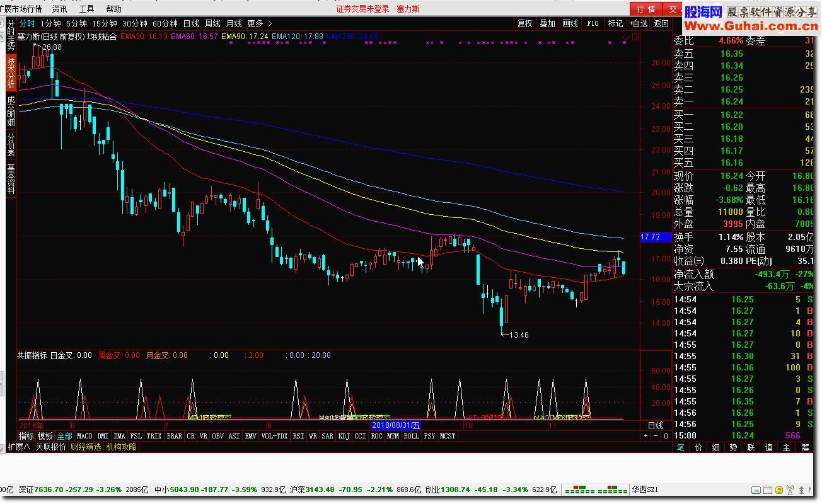The width and height of the screenshot is (822, 504).
Task: Apply the DMI indicator
Action: click(103, 436)
